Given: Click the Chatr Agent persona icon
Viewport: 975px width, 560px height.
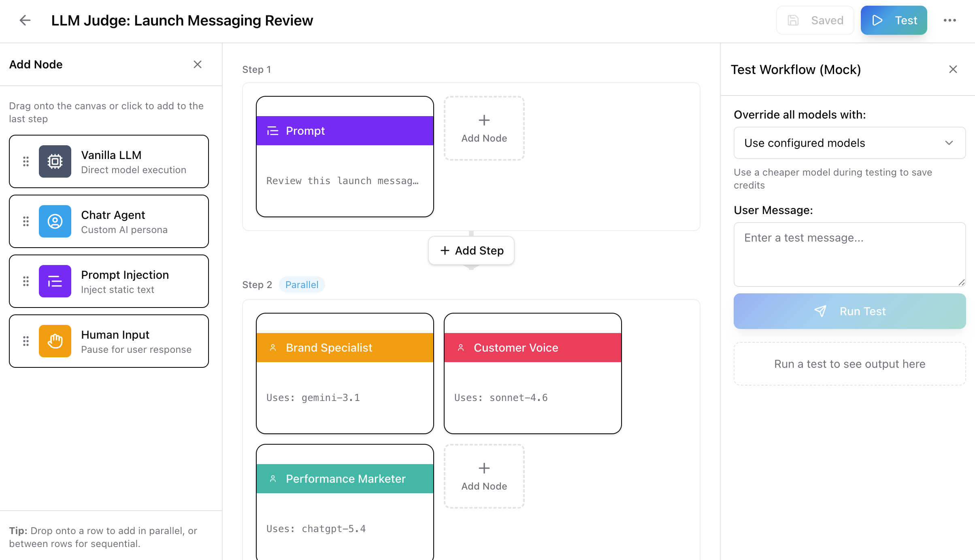Looking at the screenshot, I should point(55,221).
